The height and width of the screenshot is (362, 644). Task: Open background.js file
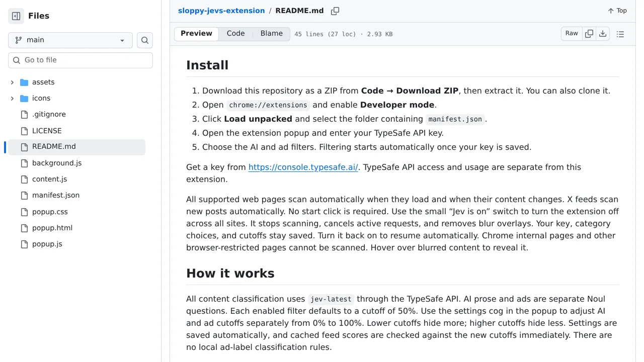pyautogui.click(x=57, y=163)
